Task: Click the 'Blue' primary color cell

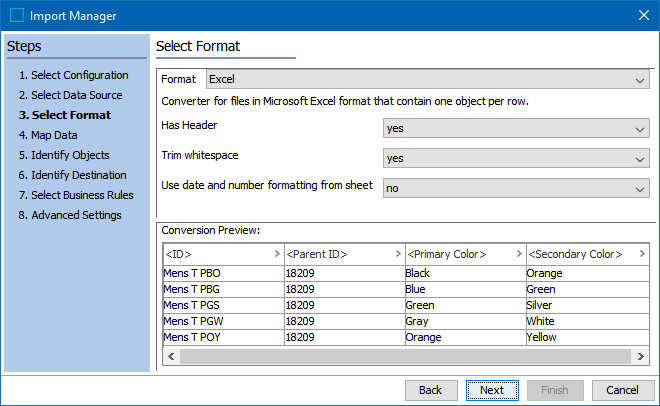Action: coord(466,289)
